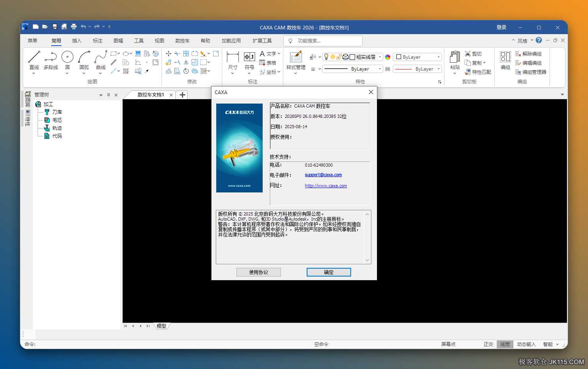Expand the 坐标 coordinate dropdown
Screen dimensions: 588x369
pos(279,72)
